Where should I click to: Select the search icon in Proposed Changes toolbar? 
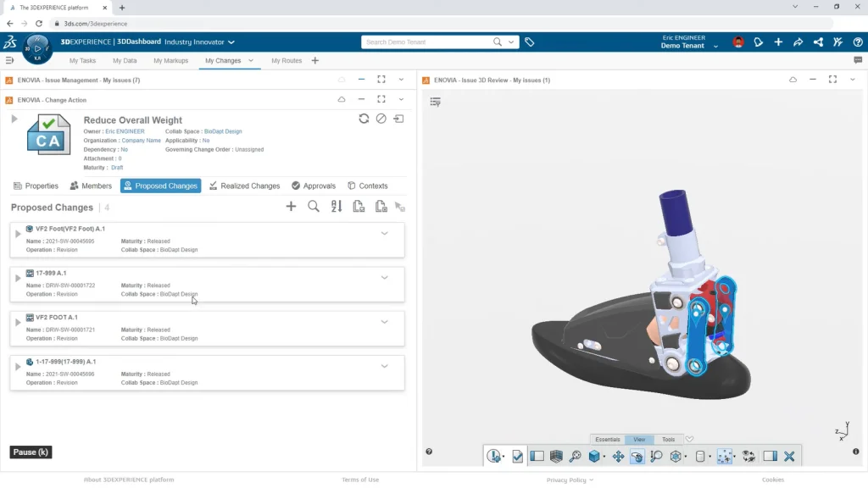[x=313, y=206]
